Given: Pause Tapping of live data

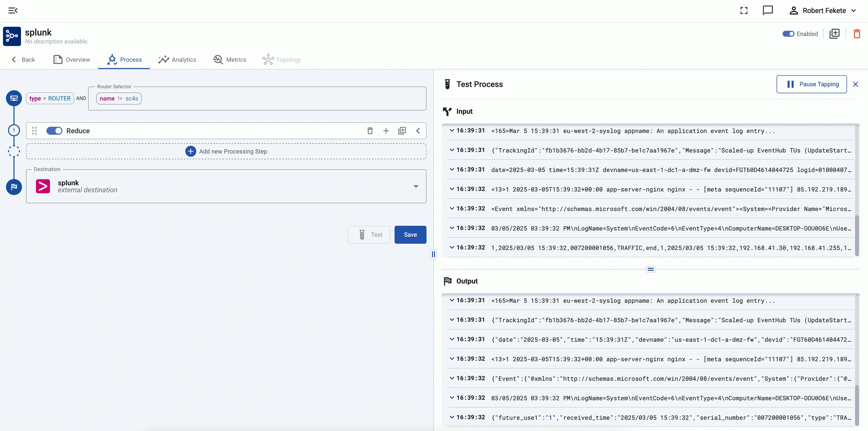Looking at the screenshot, I should (811, 84).
